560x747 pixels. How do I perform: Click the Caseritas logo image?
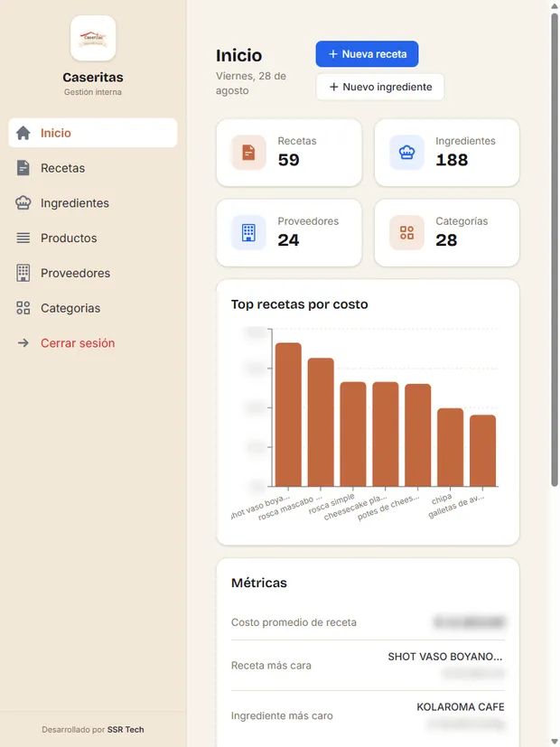click(x=93, y=38)
